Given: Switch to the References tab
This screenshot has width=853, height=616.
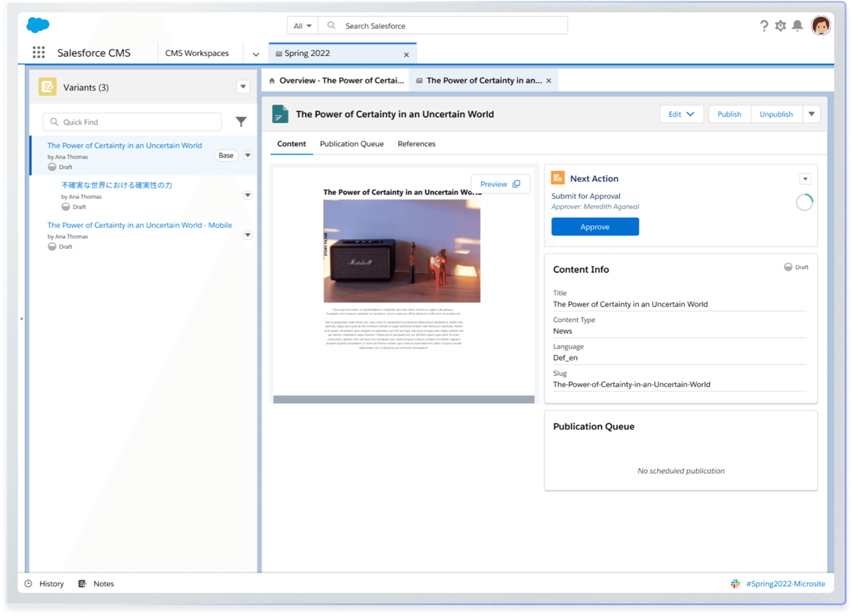Looking at the screenshot, I should tap(416, 144).
